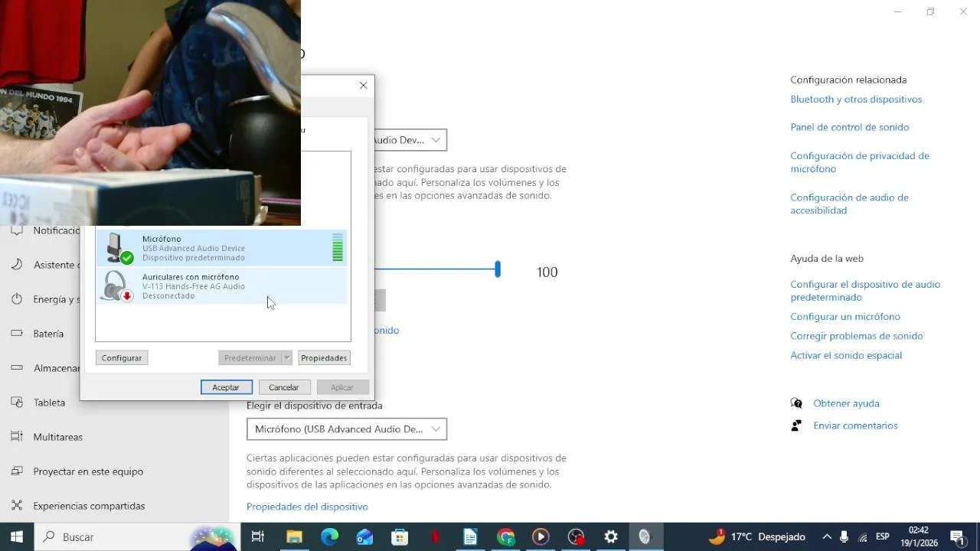This screenshot has height=551, width=980.
Task: Open Notificaciones settings in sidebar
Action: pyautogui.click(x=57, y=230)
